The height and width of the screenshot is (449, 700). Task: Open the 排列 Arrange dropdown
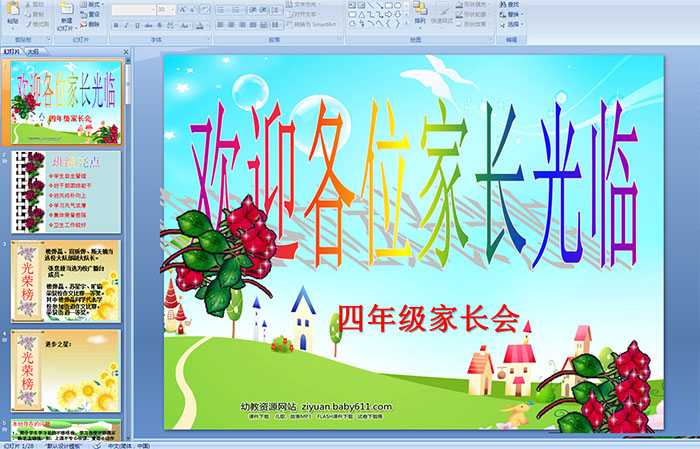pyautogui.click(x=420, y=15)
